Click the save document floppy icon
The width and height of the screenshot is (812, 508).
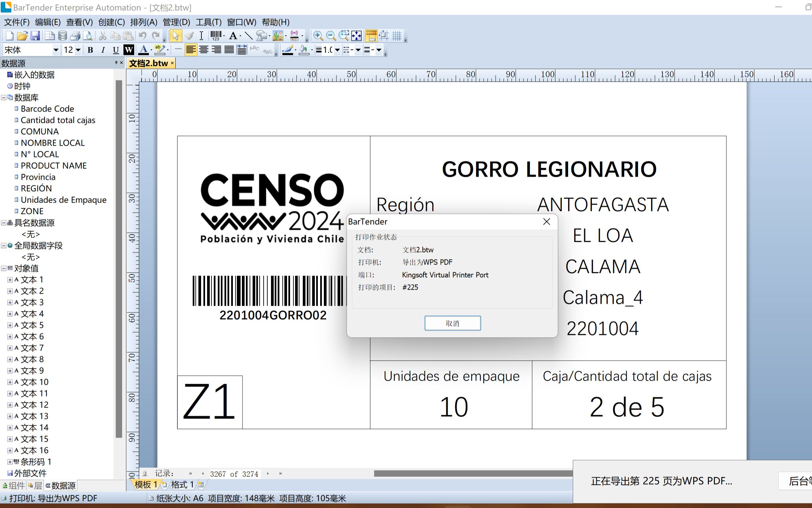[35, 35]
